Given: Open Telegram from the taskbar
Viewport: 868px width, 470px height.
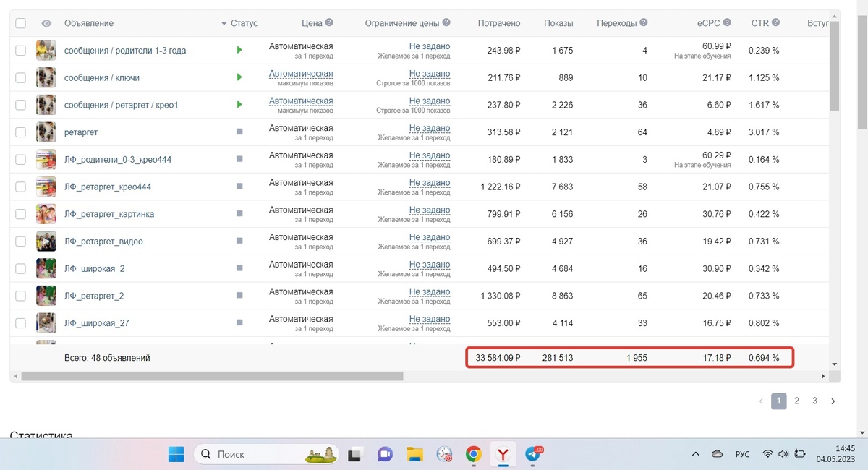Looking at the screenshot, I should click(x=533, y=454).
